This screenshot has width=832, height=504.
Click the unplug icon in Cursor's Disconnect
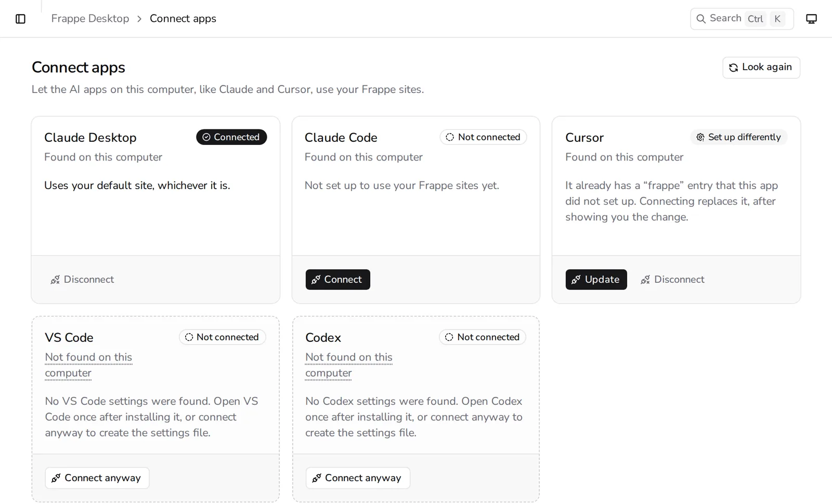click(645, 280)
